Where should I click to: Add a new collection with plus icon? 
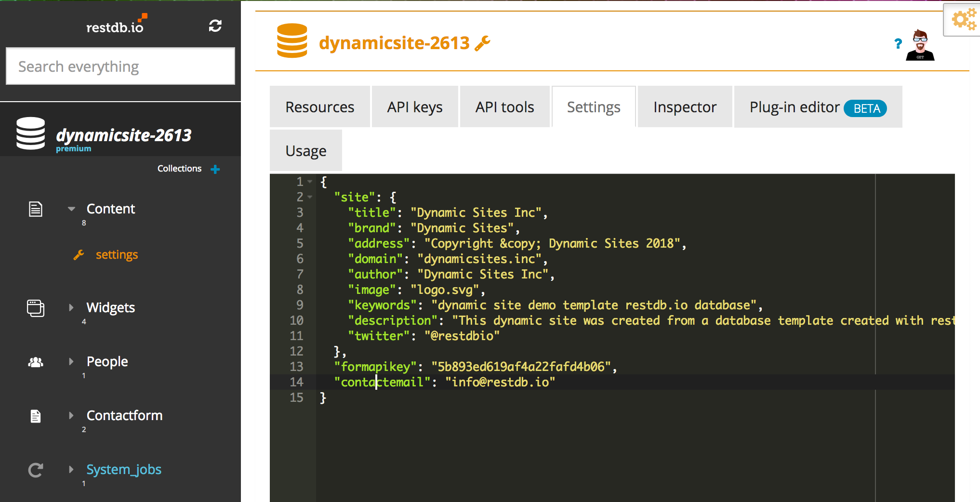coord(215,169)
